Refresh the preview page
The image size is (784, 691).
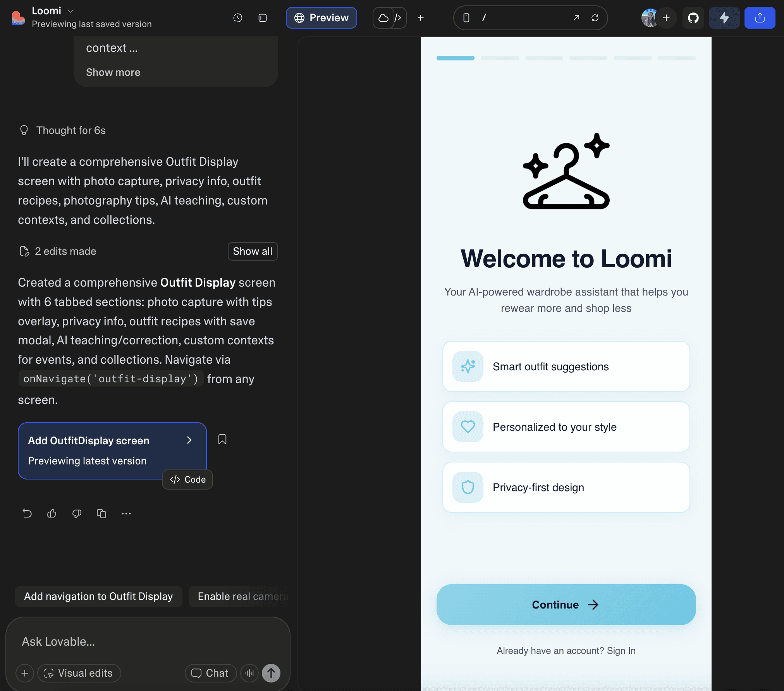tap(595, 18)
